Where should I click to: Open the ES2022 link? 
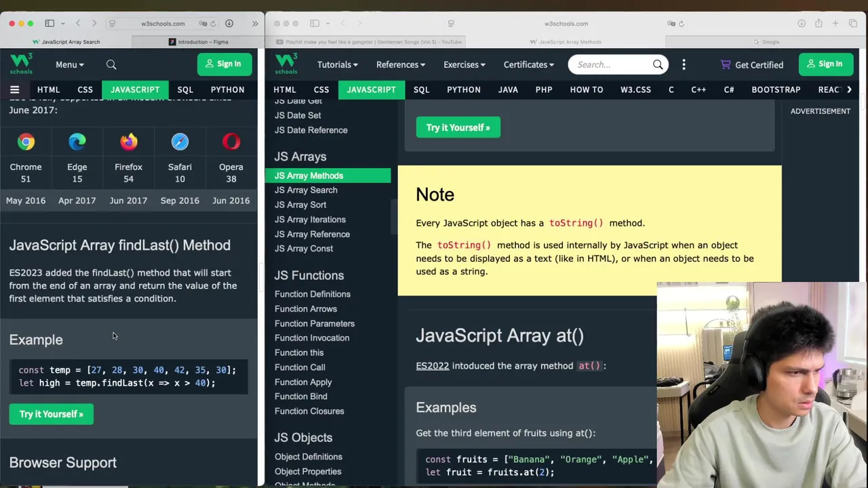pyautogui.click(x=432, y=366)
